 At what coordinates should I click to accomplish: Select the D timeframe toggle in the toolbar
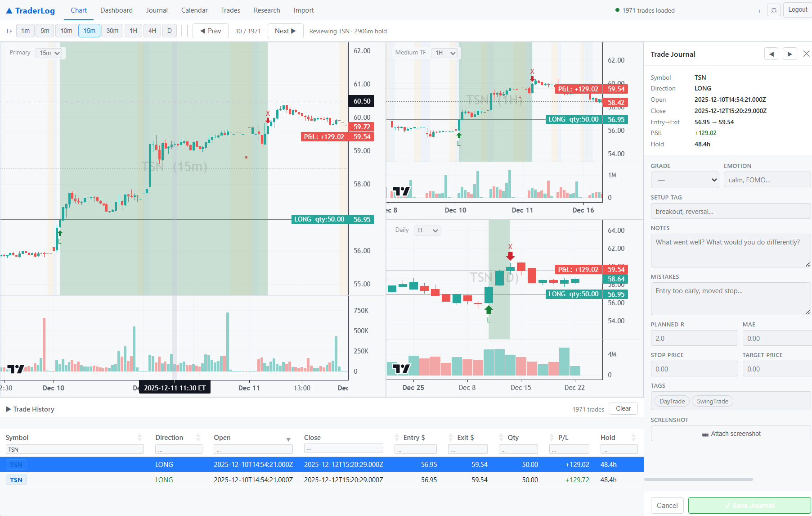point(170,31)
